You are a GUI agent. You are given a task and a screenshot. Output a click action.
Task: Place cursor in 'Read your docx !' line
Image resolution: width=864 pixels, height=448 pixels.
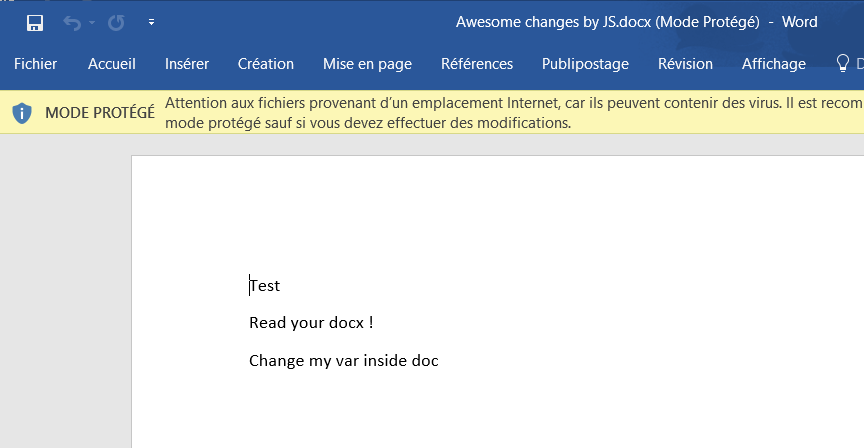(x=311, y=322)
